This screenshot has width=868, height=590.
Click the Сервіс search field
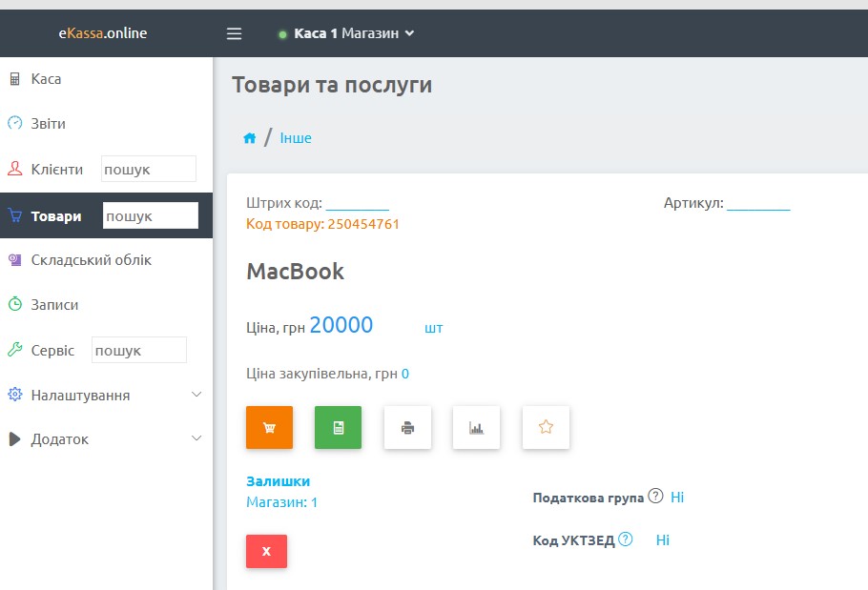[x=139, y=350]
